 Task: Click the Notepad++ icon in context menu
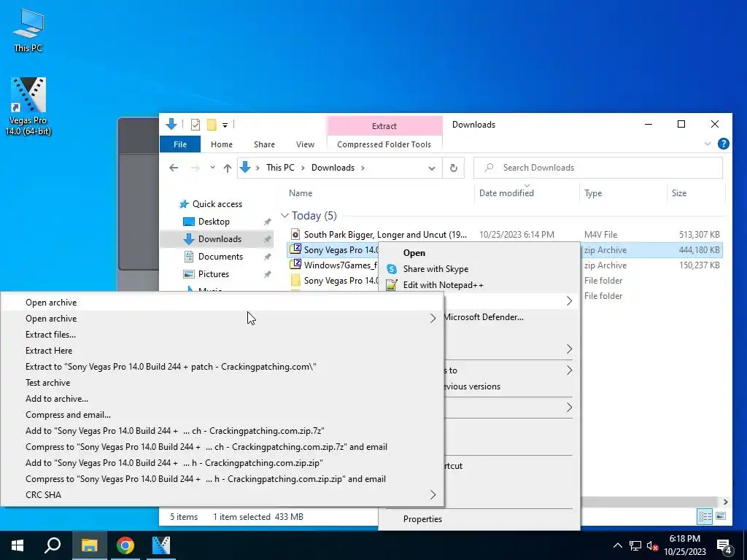click(x=392, y=285)
